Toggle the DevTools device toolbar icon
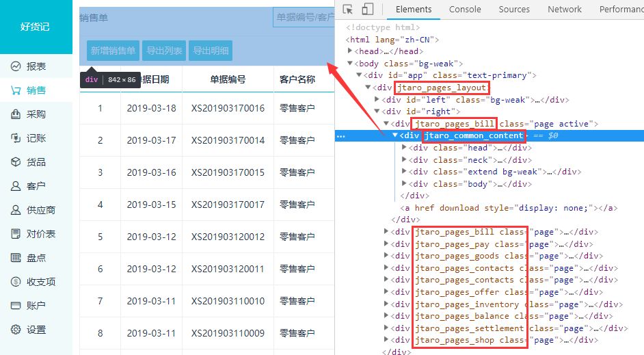 click(368, 9)
